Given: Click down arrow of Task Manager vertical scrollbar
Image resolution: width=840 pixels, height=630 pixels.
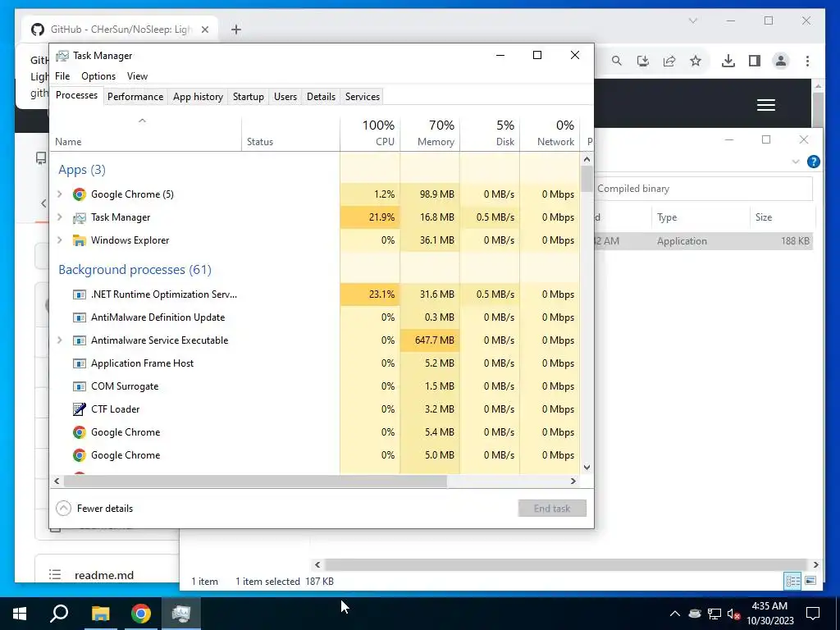Looking at the screenshot, I should pos(587,467).
